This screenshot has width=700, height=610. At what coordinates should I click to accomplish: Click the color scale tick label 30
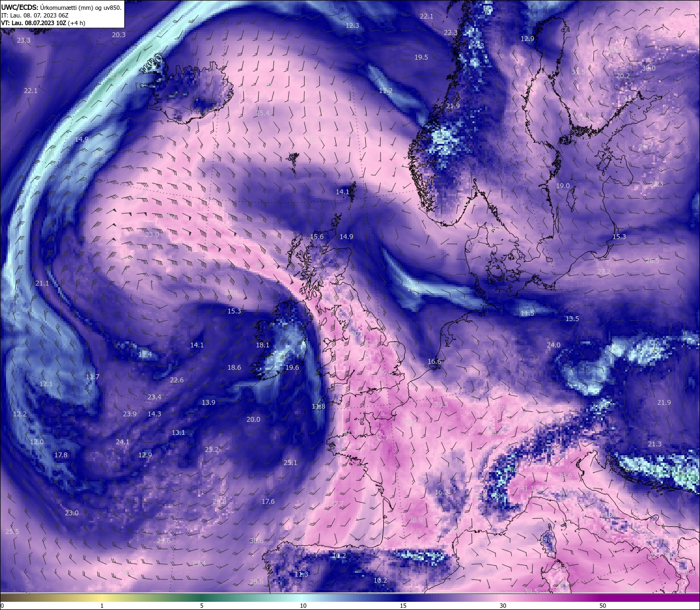click(503, 606)
